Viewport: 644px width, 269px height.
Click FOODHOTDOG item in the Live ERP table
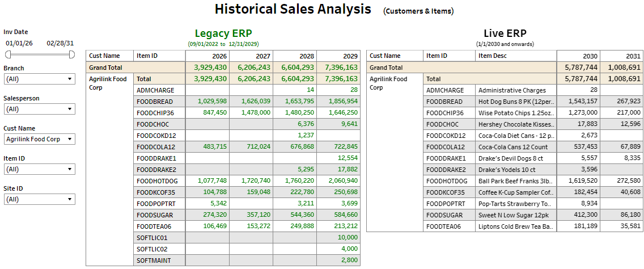tap(446, 181)
